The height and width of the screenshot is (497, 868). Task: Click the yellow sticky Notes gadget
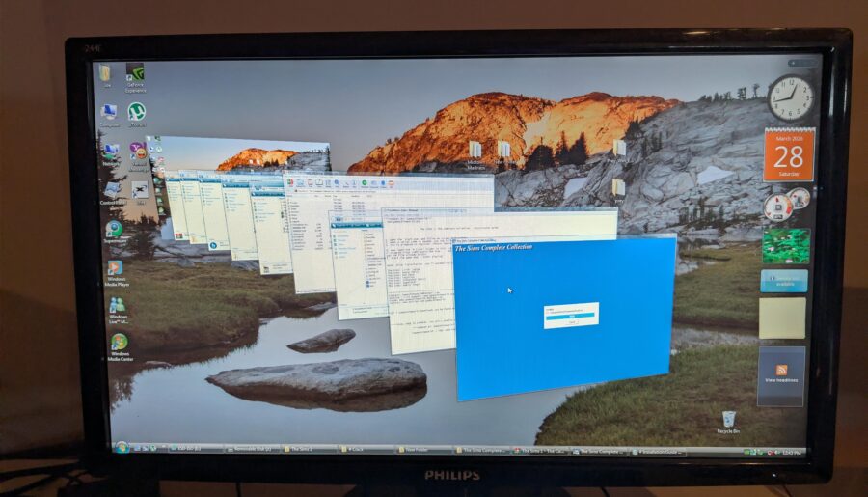[781, 318]
